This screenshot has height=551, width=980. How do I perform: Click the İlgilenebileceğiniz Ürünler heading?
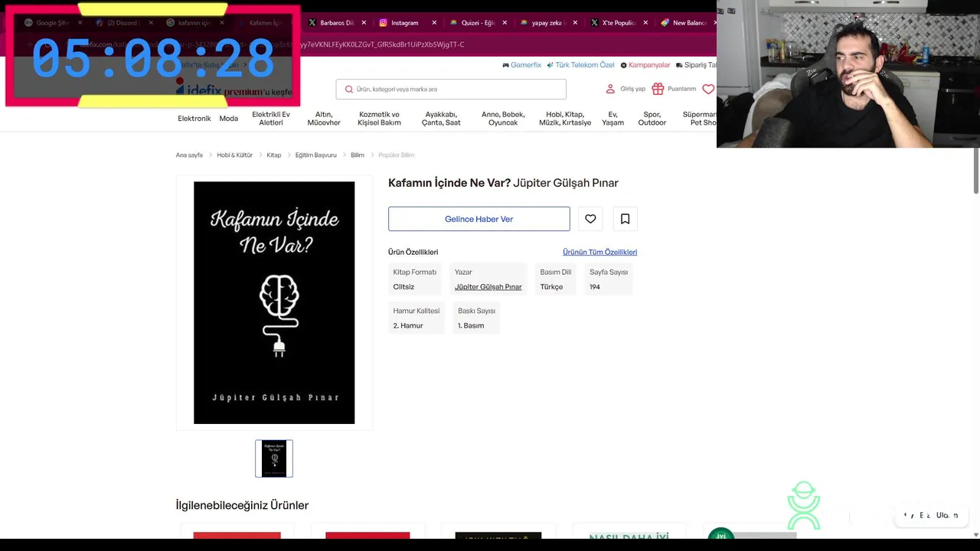[x=242, y=505]
